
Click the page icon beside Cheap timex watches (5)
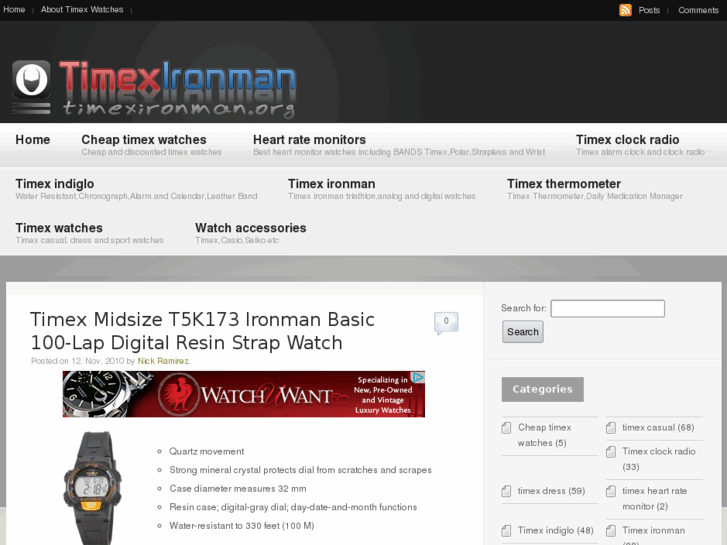506,428
